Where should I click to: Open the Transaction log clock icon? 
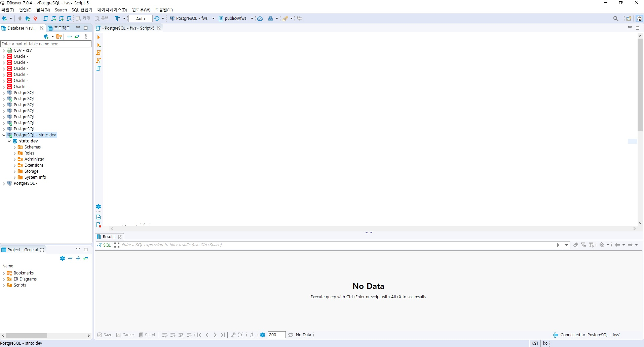coord(157,18)
